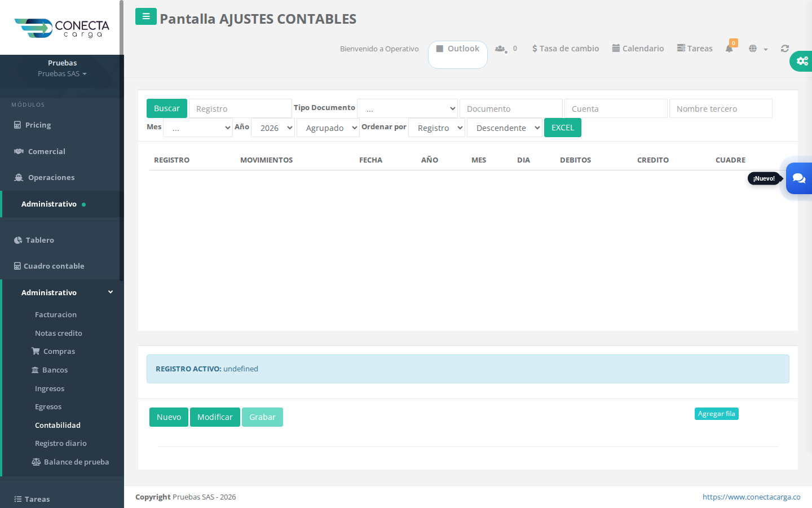Expand the Pruebas SAS company menu
The height and width of the screenshot is (508, 812).
coord(62,74)
